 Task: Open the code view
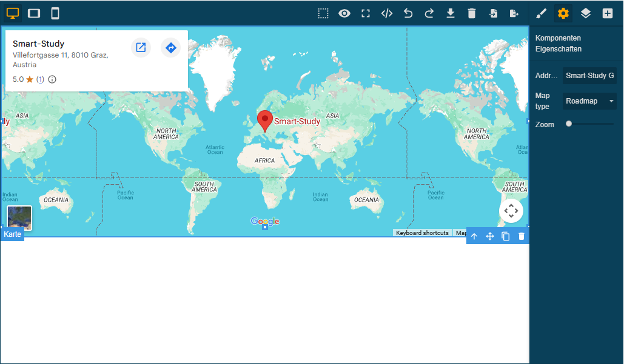pos(387,13)
